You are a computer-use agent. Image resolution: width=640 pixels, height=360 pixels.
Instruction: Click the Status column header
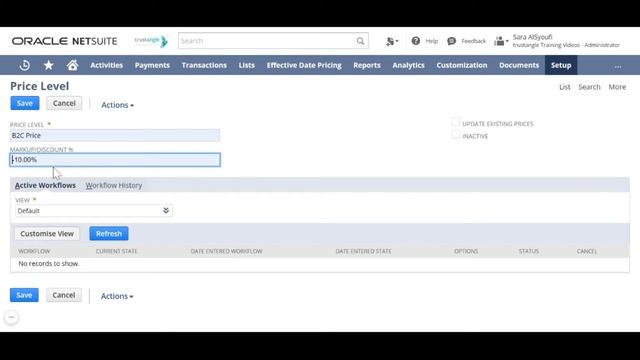click(529, 251)
